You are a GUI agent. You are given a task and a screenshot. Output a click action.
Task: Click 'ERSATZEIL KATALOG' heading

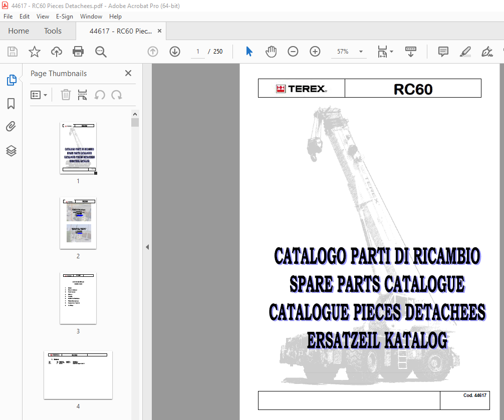point(377,340)
